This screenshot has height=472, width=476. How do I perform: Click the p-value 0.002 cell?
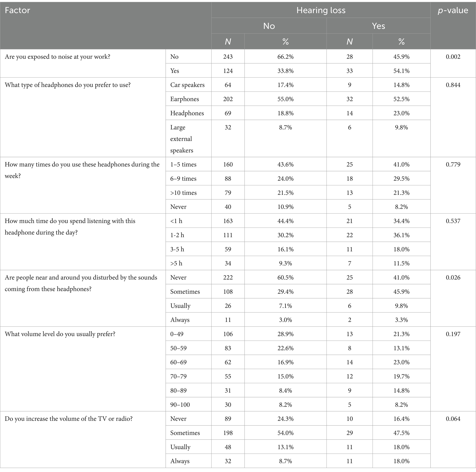click(453, 57)
